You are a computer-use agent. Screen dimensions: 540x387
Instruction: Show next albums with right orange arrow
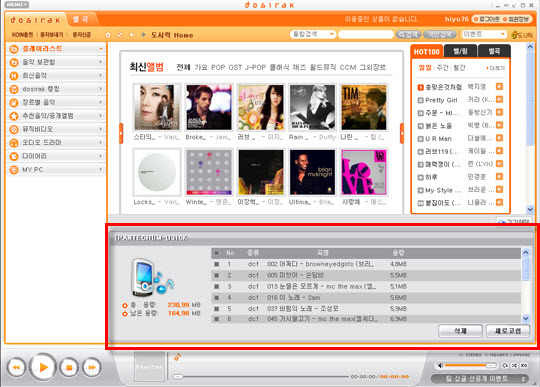[402, 133]
